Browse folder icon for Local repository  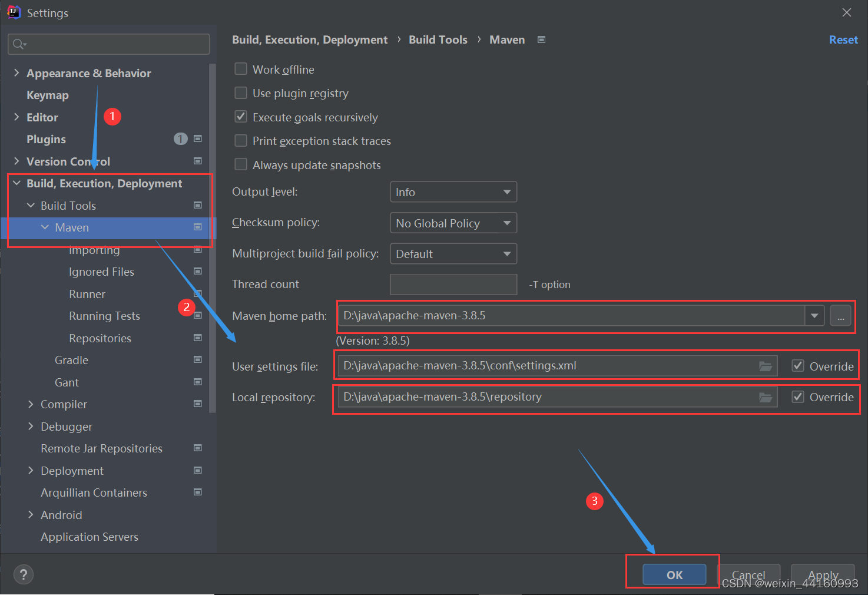765,397
